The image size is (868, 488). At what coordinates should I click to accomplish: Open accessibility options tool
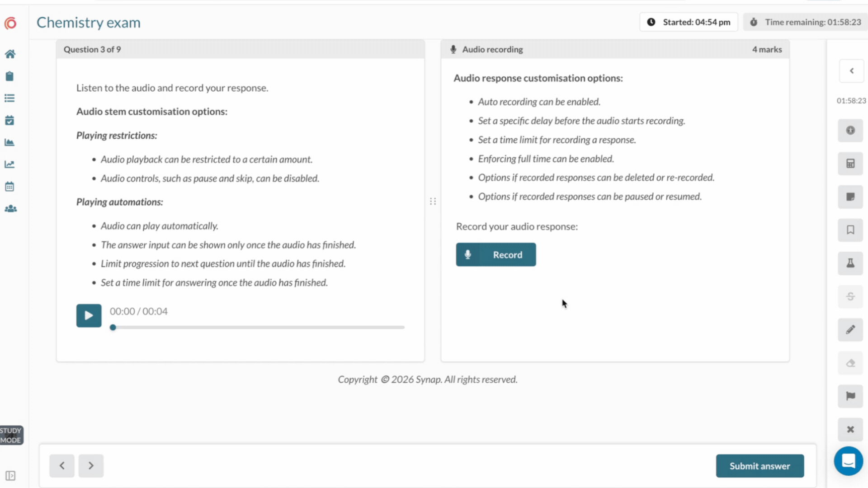click(x=850, y=130)
